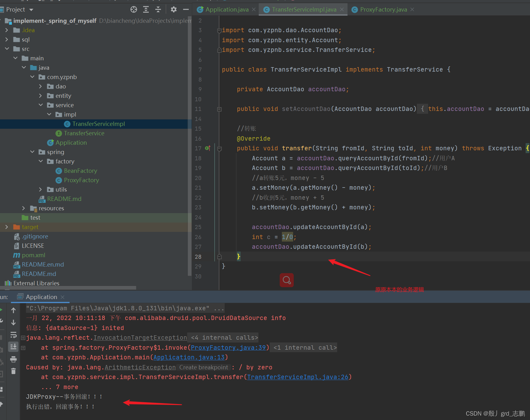The image size is (530, 420).
Task: Toggle soft-wrap in console
Action: coord(13,335)
